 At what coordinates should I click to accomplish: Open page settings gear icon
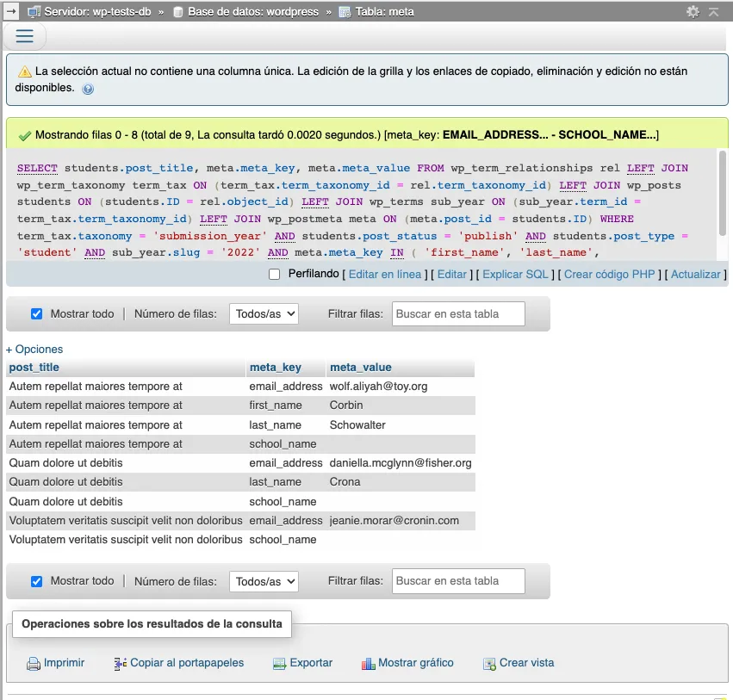pos(693,12)
